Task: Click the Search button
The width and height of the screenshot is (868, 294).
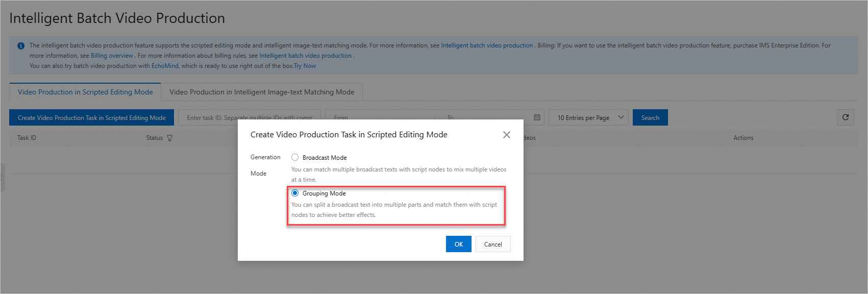Action: [650, 117]
